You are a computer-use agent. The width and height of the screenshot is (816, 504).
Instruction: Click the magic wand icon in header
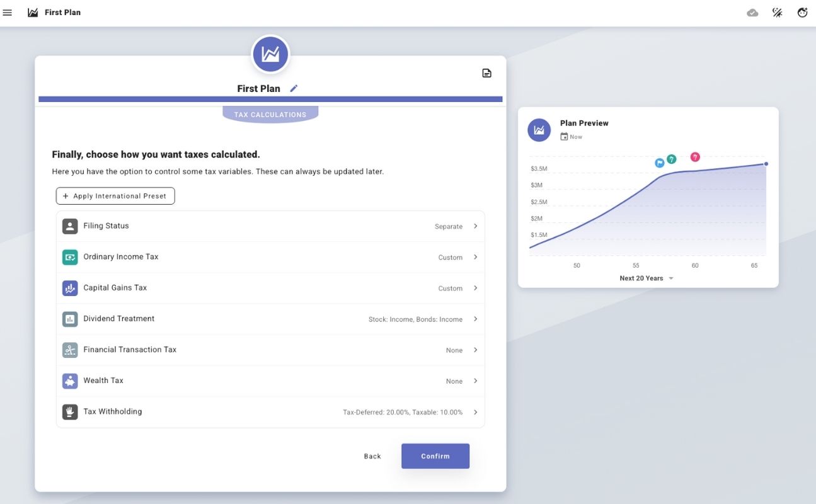tap(778, 13)
